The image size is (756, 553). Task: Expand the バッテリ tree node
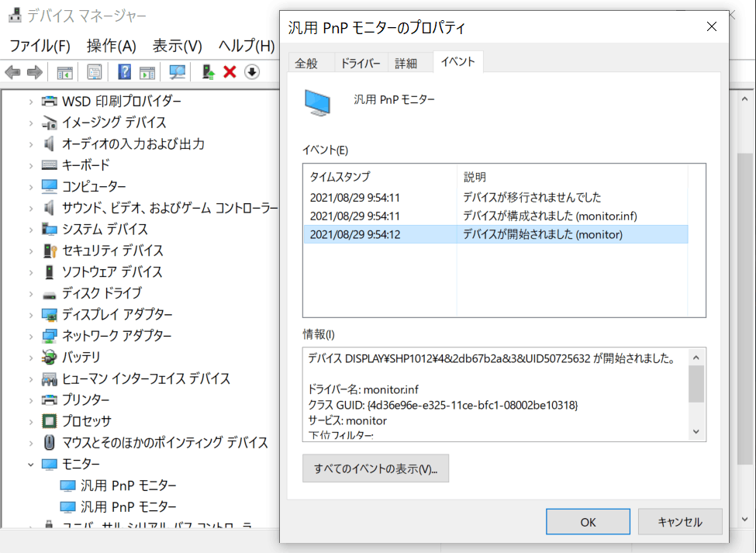[31, 358]
